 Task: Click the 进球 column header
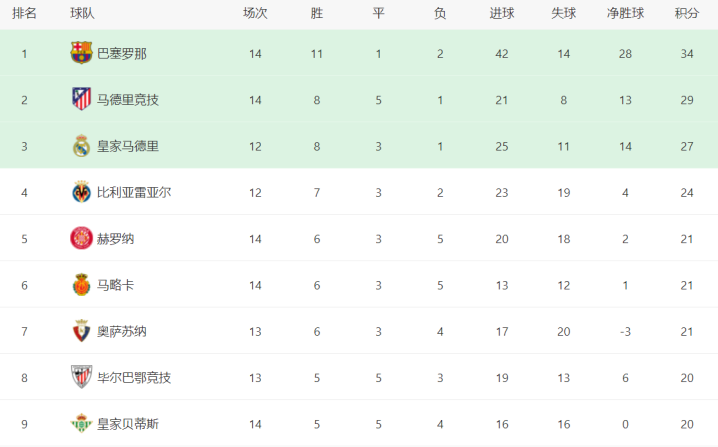coord(502,13)
